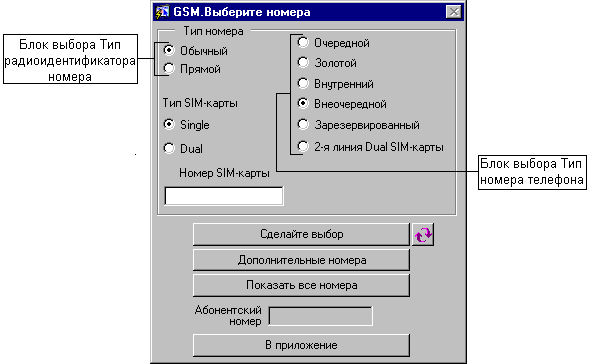The height and width of the screenshot is (364, 600).
Task: Click the refresh arrows icon beside Сделайте выбор
Action: pyautogui.click(x=423, y=234)
